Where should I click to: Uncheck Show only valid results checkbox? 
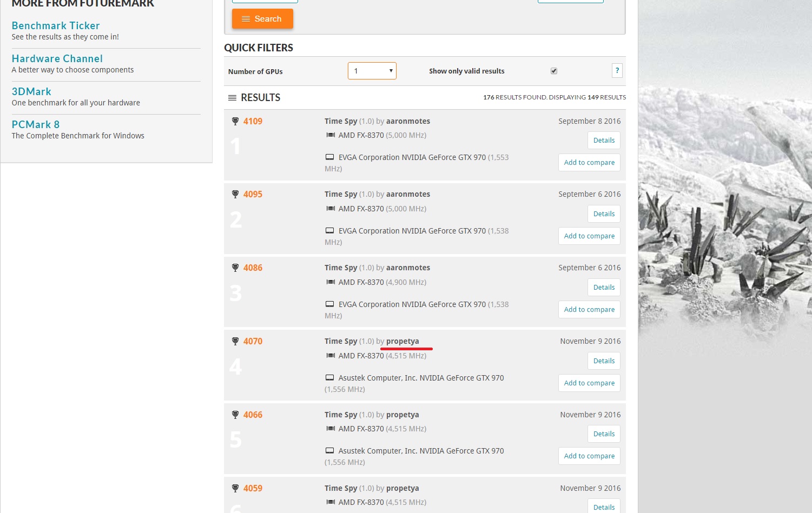[554, 71]
